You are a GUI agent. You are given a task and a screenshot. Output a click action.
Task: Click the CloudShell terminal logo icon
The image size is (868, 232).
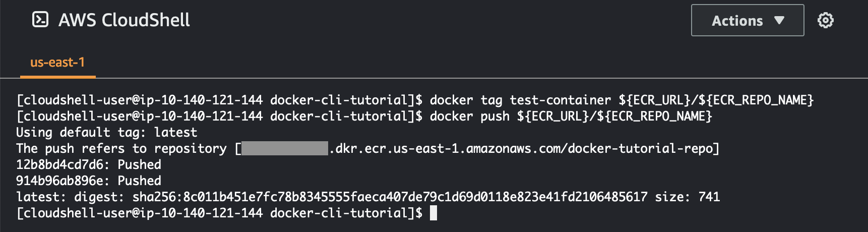(x=40, y=20)
